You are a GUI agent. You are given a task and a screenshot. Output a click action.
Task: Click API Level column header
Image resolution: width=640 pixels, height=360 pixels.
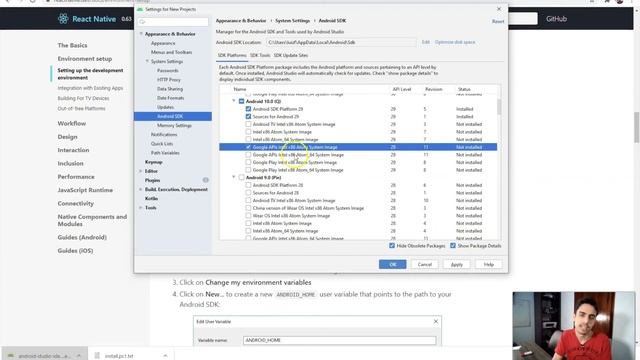pyautogui.click(x=402, y=89)
